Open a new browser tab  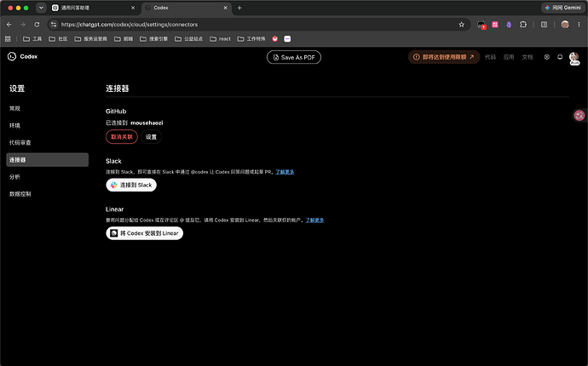[239, 8]
